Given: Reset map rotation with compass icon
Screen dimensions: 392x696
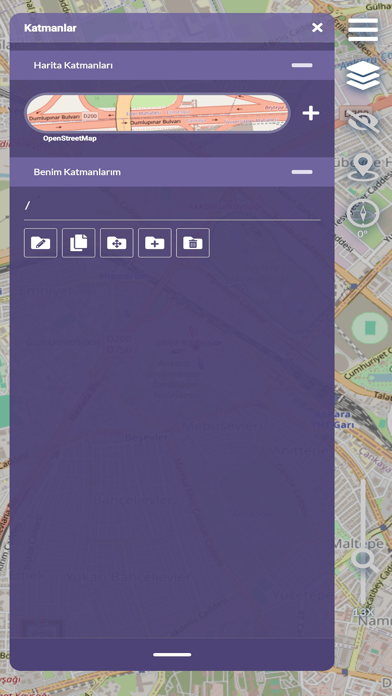Looking at the screenshot, I should coord(363,214).
